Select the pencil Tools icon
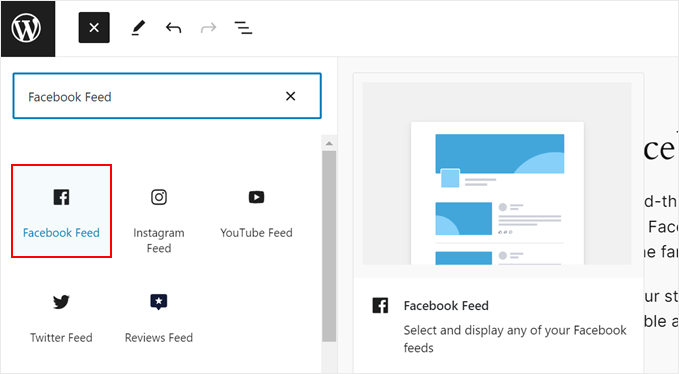Image resolution: width=679 pixels, height=374 pixels. pyautogui.click(x=138, y=28)
